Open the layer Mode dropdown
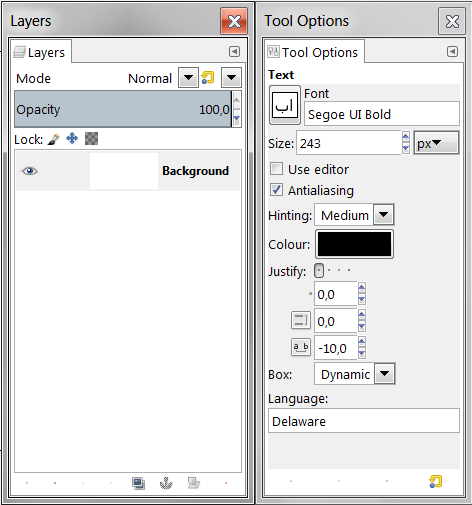The width and height of the screenshot is (472, 505). click(x=188, y=78)
